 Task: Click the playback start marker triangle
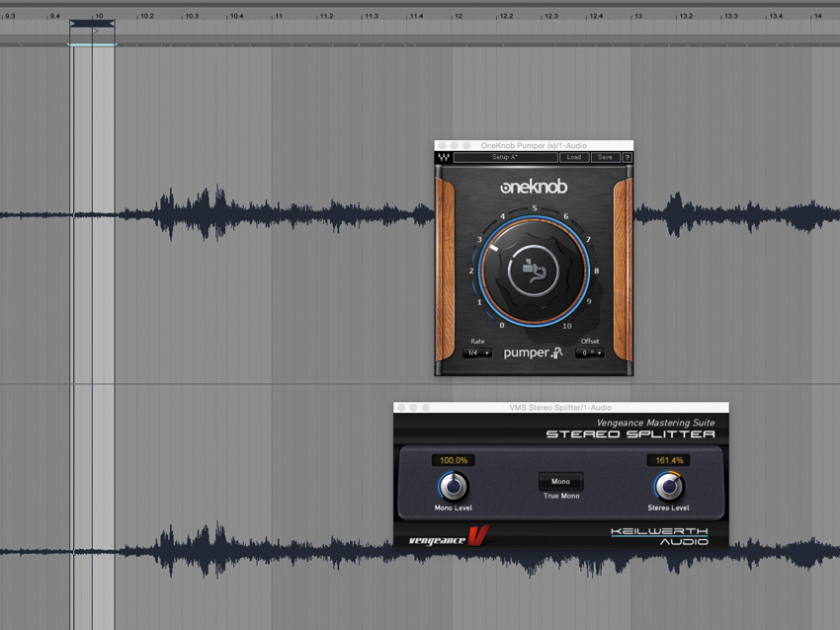96,31
